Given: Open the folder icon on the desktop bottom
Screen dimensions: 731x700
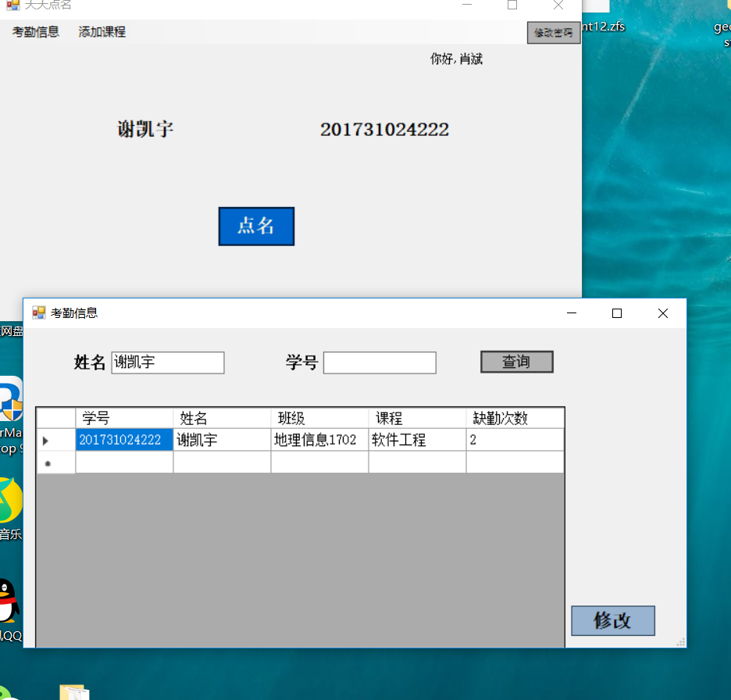Looking at the screenshot, I should click(x=74, y=692).
